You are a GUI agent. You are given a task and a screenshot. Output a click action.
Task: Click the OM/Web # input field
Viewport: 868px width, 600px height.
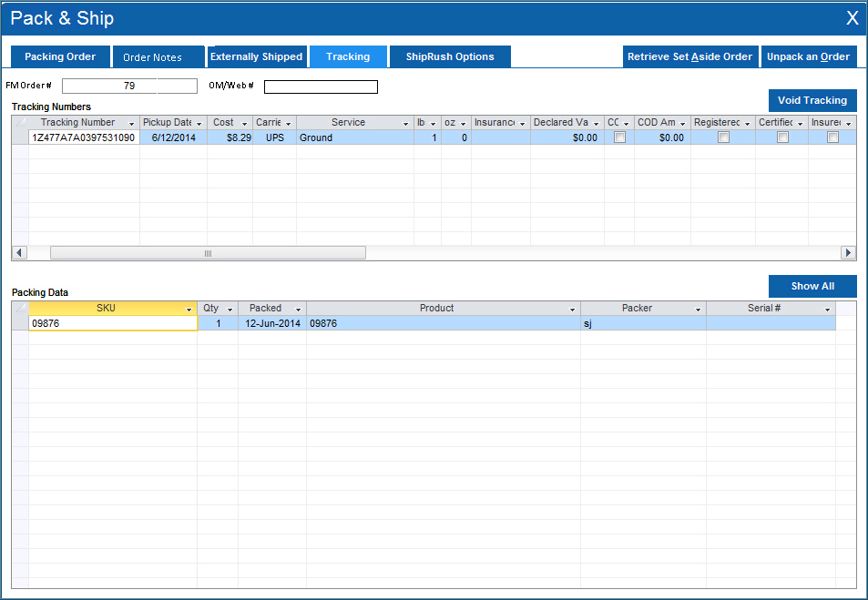pos(321,86)
